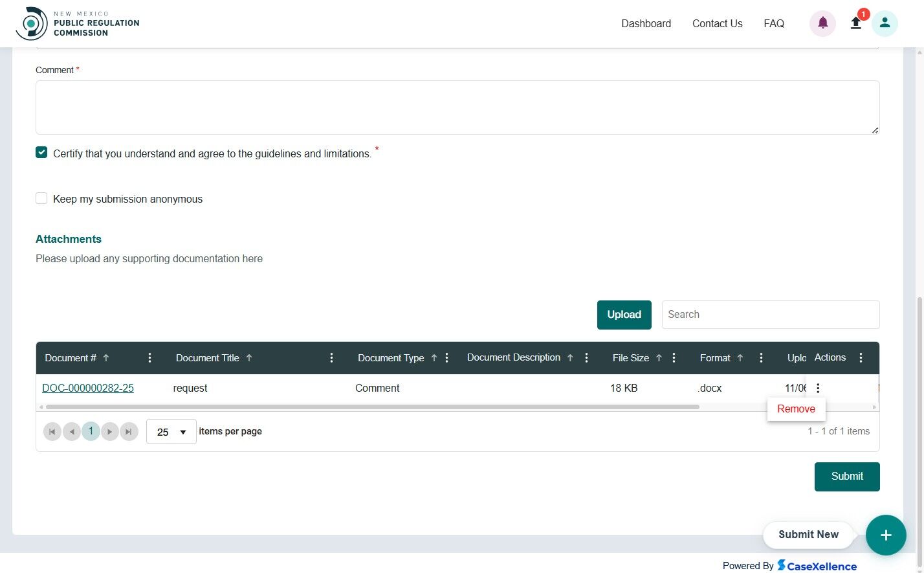Open the upload notifications icon with red badge

[x=855, y=23]
